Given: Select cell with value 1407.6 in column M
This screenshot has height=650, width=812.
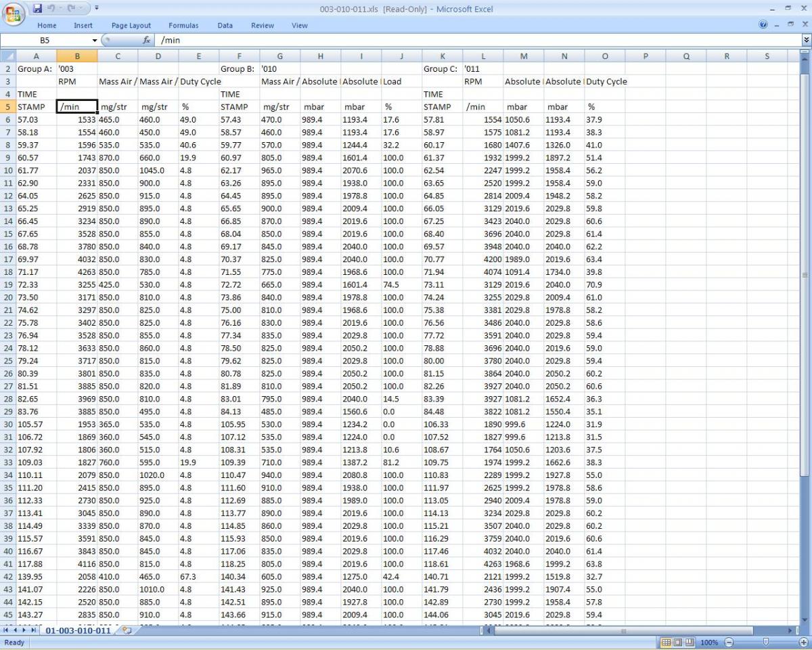Looking at the screenshot, I should (523, 145).
